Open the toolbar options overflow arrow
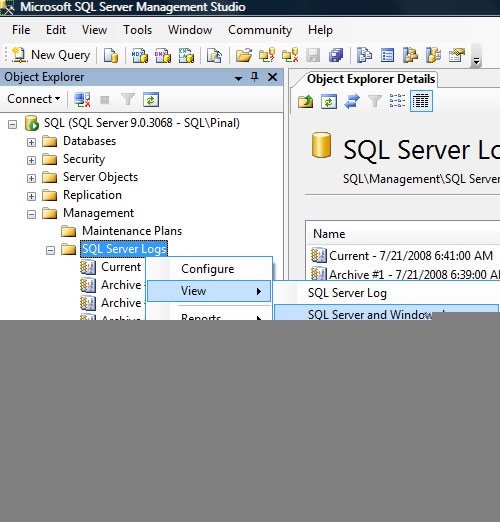This screenshot has width=500, height=522. (x=476, y=61)
